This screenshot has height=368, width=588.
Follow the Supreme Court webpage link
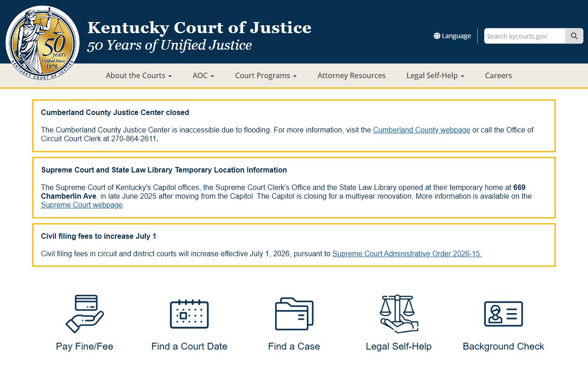click(x=82, y=205)
